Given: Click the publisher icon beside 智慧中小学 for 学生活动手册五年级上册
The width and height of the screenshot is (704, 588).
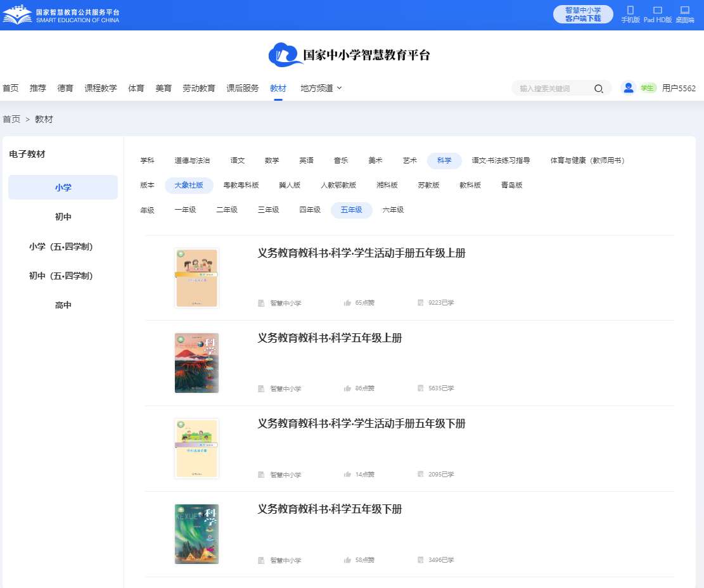Looking at the screenshot, I should click(261, 303).
